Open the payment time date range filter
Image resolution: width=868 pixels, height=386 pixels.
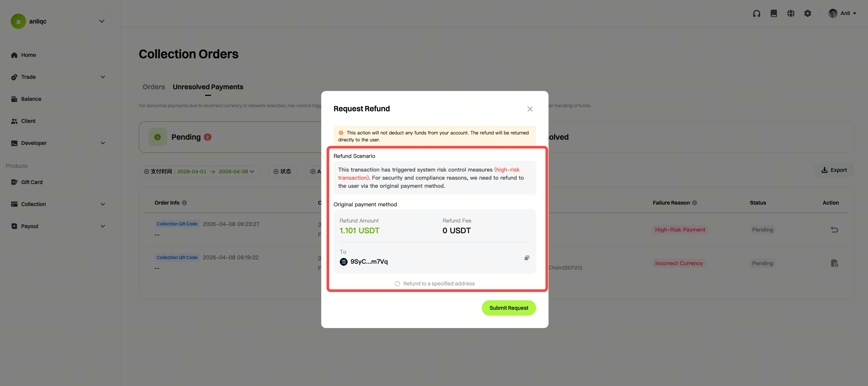point(199,172)
